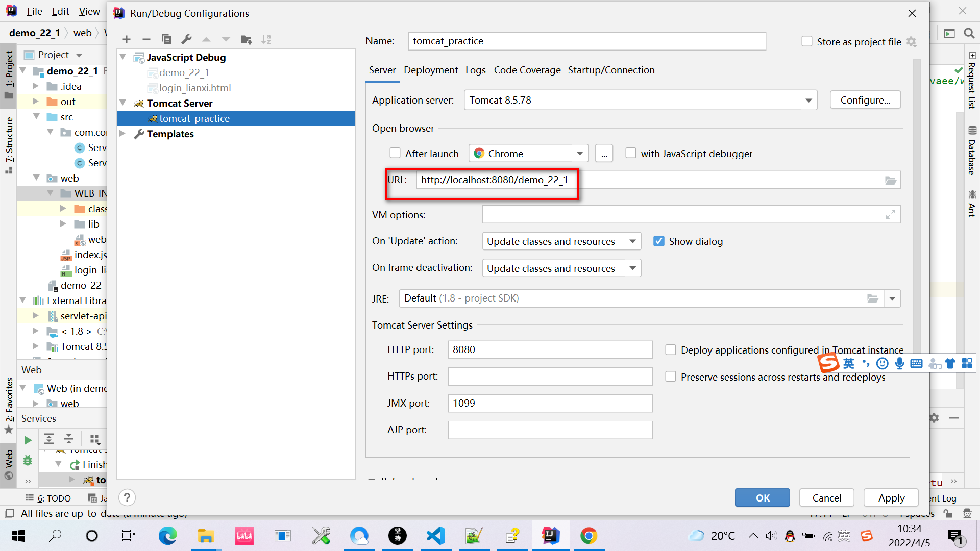
Task: Open File Explorer from taskbar
Action: pyautogui.click(x=206, y=536)
